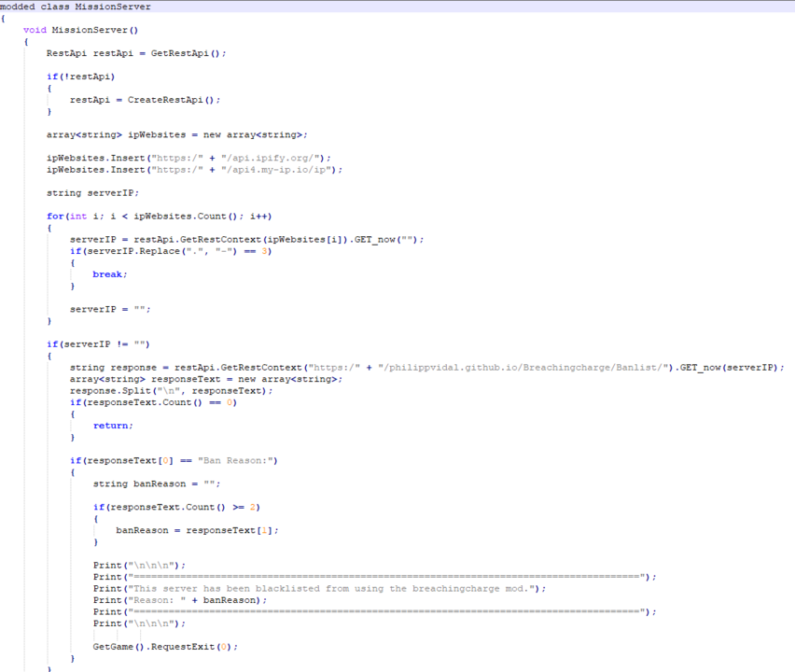Click the 'if(serverIP != "")' line
The width and height of the screenshot is (795, 672).
click(x=98, y=344)
